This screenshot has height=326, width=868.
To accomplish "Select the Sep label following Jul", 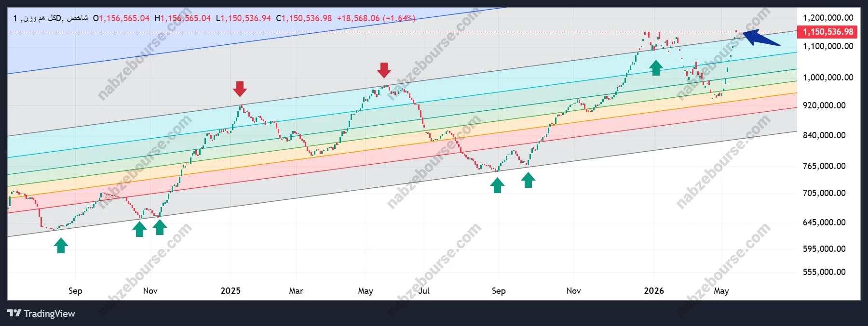I will click(499, 291).
